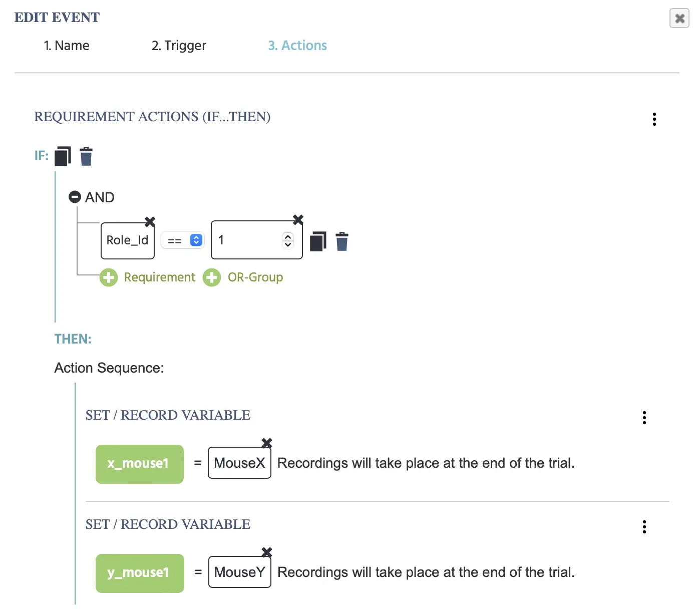Select the x_mouse1 variable chip
693x616 pixels.
[x=140, y=464]
